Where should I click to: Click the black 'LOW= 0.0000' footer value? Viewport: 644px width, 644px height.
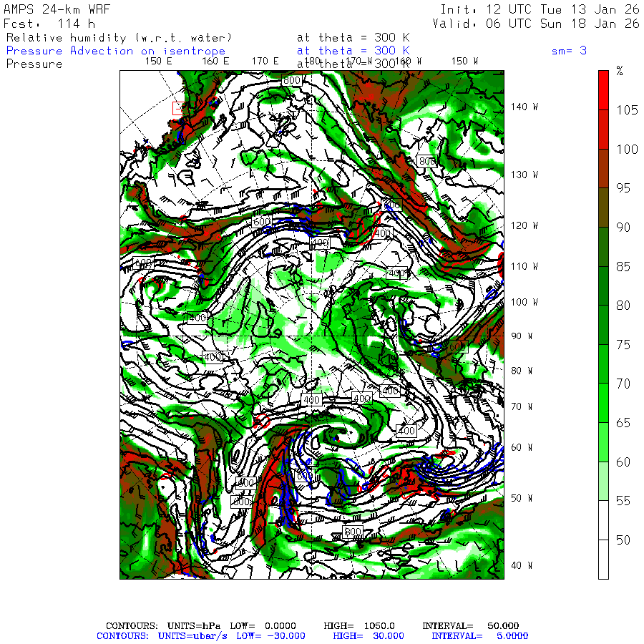(263, 626)
